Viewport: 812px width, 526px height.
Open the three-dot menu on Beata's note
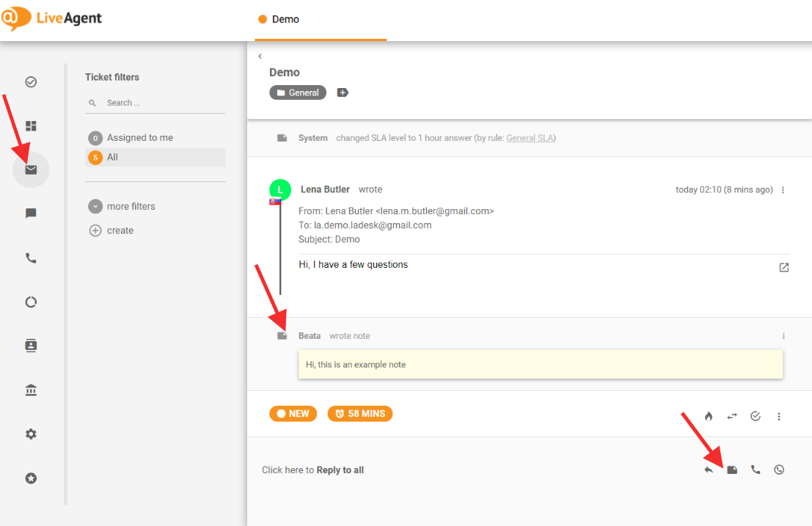pyautogui.click(x=783, y=336)
